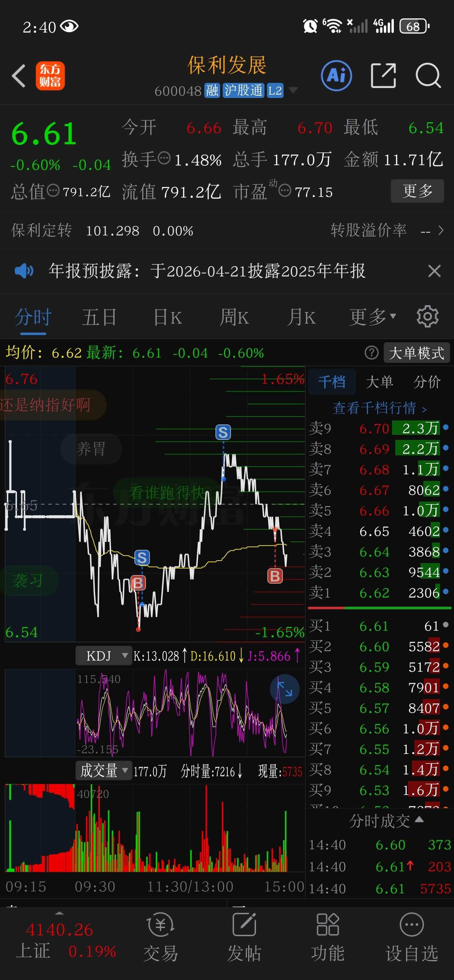
Task: Switch to 分时 tab
Action: pyautogui.click(x=33, y=317)
